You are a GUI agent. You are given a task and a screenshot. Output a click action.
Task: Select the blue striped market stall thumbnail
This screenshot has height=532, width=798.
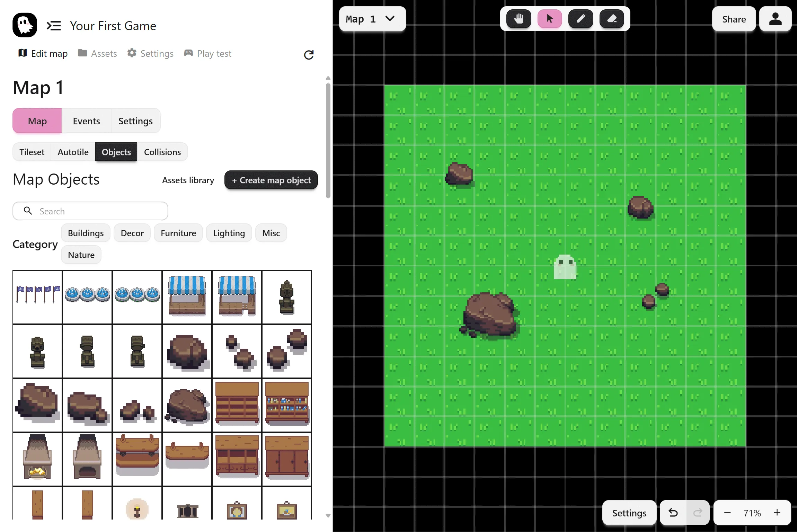(187, 296)
